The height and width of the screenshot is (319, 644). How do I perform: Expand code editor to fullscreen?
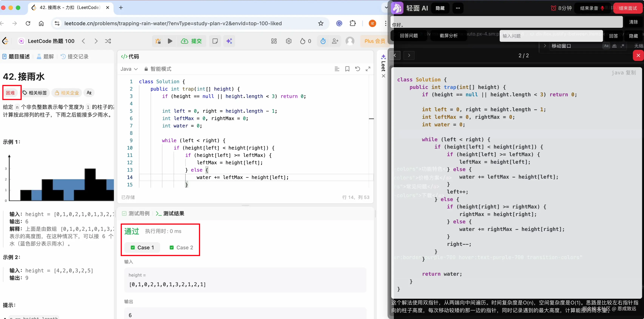pyautogui.click(x=368, y=69)
